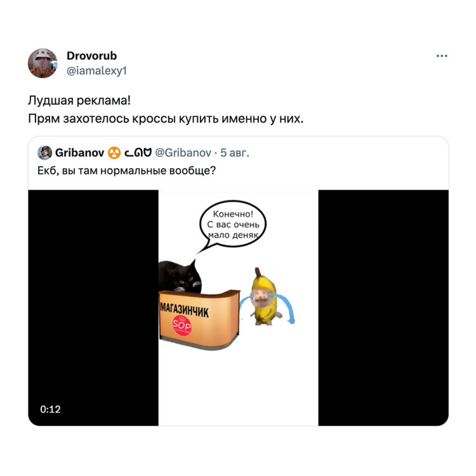
Task: Click the 0:12 video duration label
Action: (50, 409)
